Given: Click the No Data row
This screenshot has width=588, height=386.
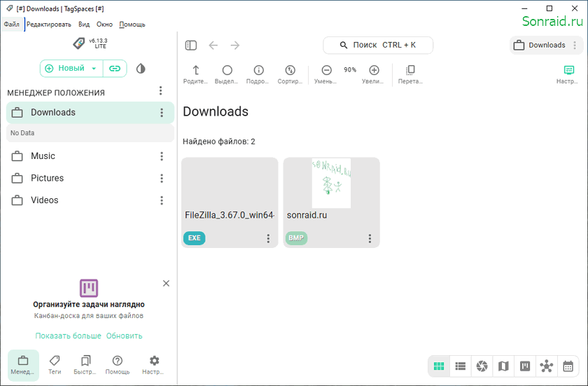Looking at the screenshot, I should (x=90, y=133).
